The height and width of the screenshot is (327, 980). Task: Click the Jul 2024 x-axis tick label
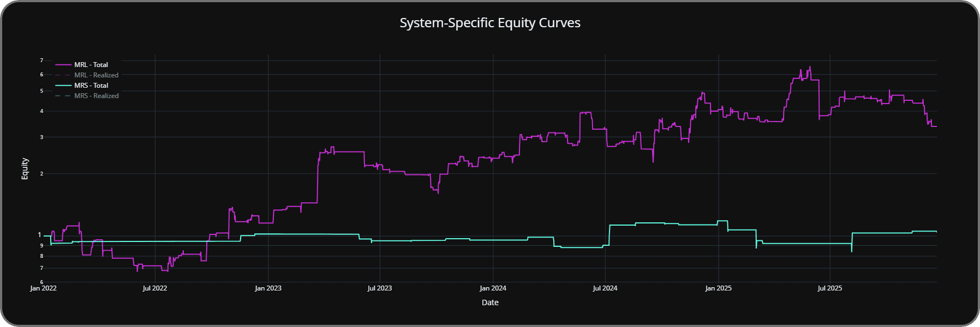[x=605, y=288]
